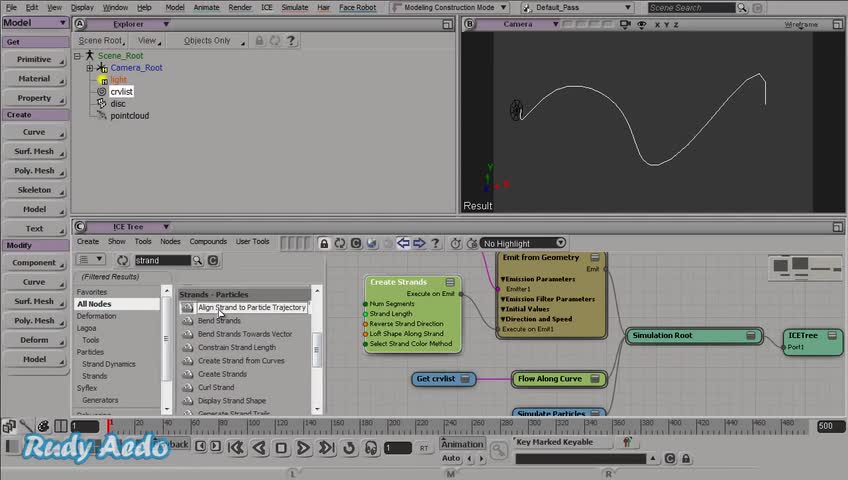
Task: Stop the playback
Action: 281,448
